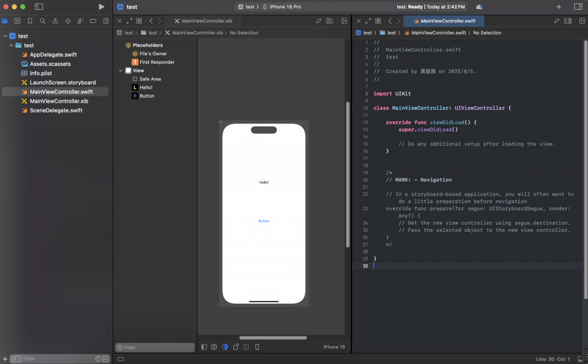
Task: Open the cloud status icon
Action: pyautogui.click(x=479, y=7)
